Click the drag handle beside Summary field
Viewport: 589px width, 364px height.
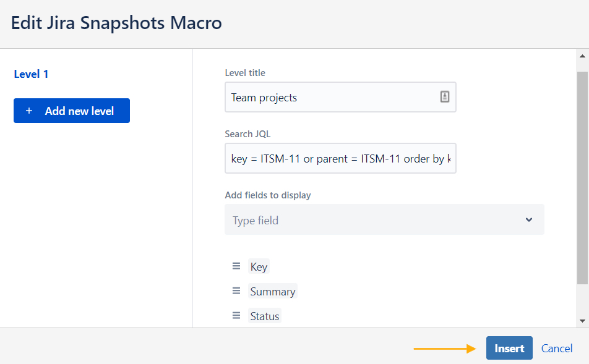(236, 291)
